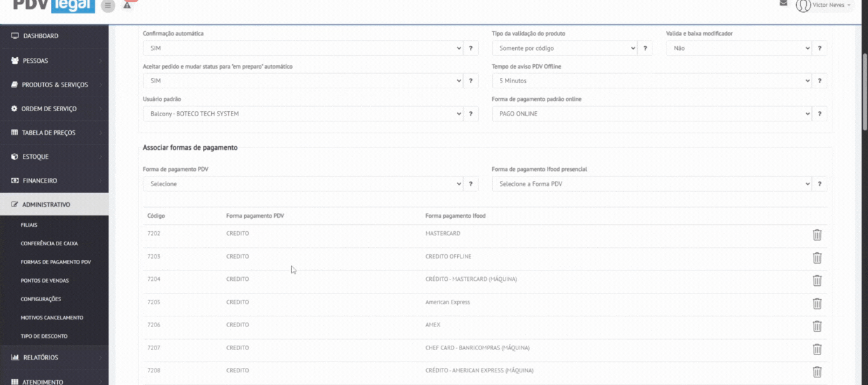Open Formas de Pagamento PDV submenu item
This screenshot has height=385, width=868.
coord(55,262)
